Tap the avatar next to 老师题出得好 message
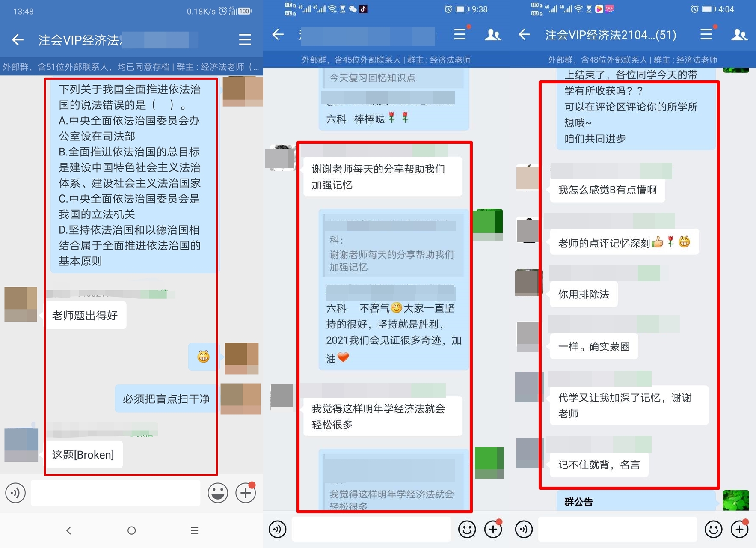This screenshot has height=548, width=756. pos(21,305)
